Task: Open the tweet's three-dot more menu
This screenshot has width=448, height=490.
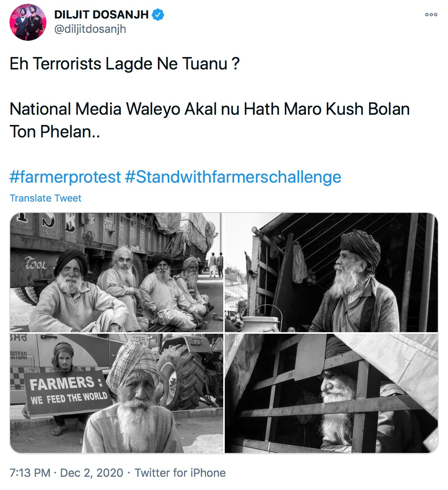Action: coord(431,15)
